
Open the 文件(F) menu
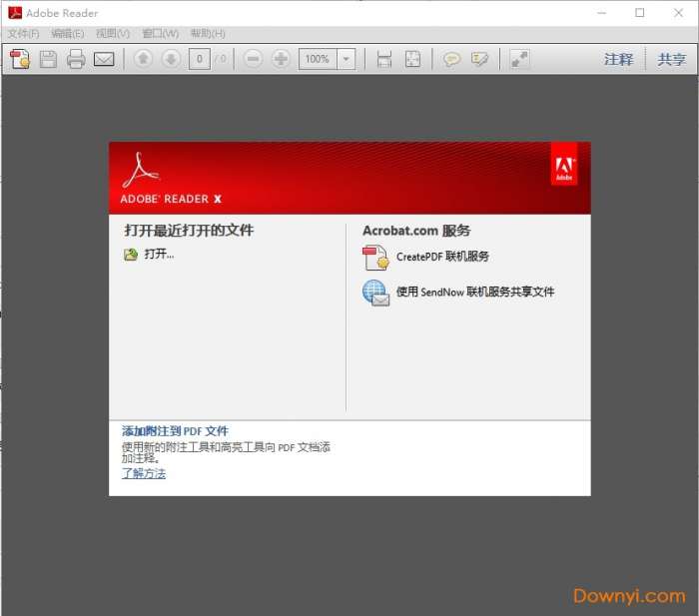click(23, 33)
